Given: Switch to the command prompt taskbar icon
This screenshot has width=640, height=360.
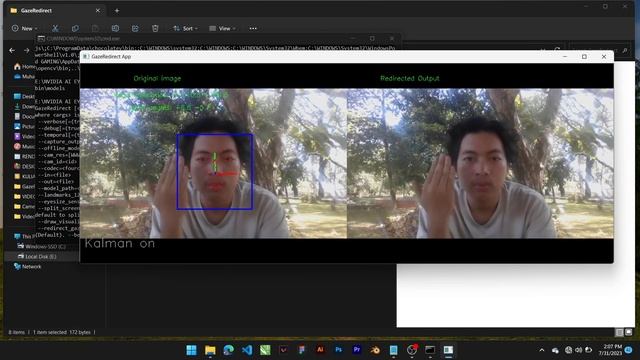Looking at the screenshot, I should click(430, 350).
